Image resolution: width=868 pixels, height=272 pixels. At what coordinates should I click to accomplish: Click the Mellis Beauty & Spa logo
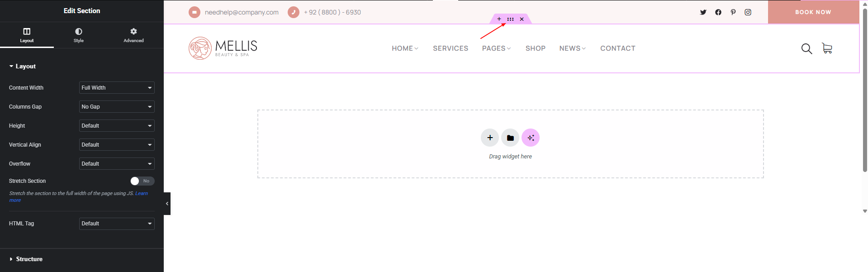click(223, 48)
